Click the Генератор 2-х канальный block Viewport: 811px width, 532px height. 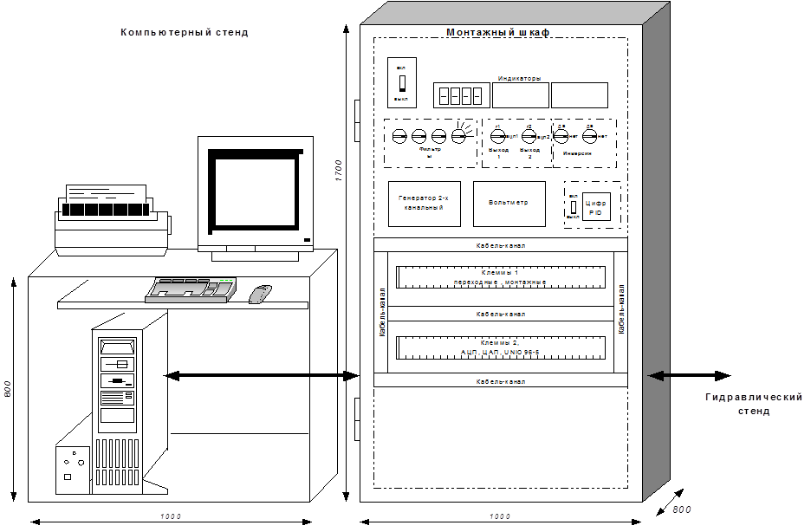[x=424, y=204]
